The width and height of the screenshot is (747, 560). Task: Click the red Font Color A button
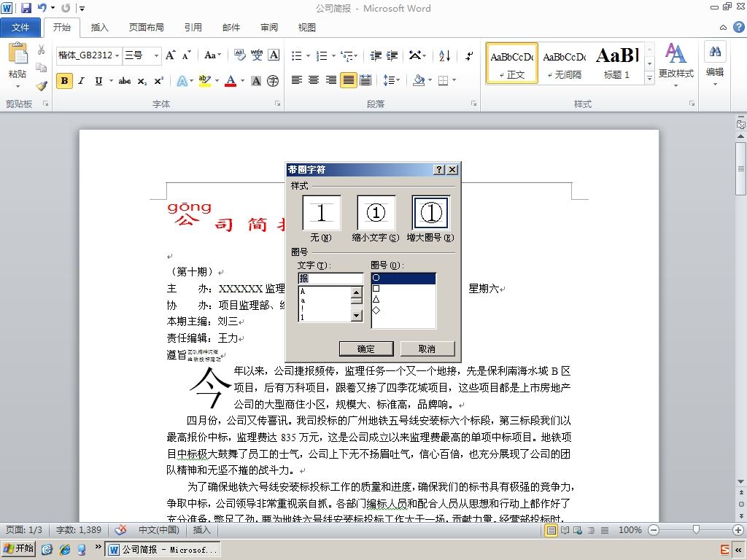(231, 81)
